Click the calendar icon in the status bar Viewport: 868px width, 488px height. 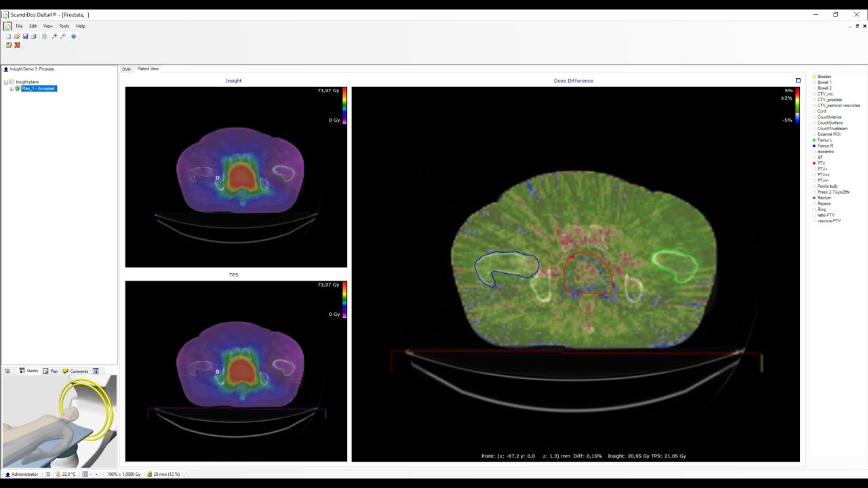tap(85, 474)
